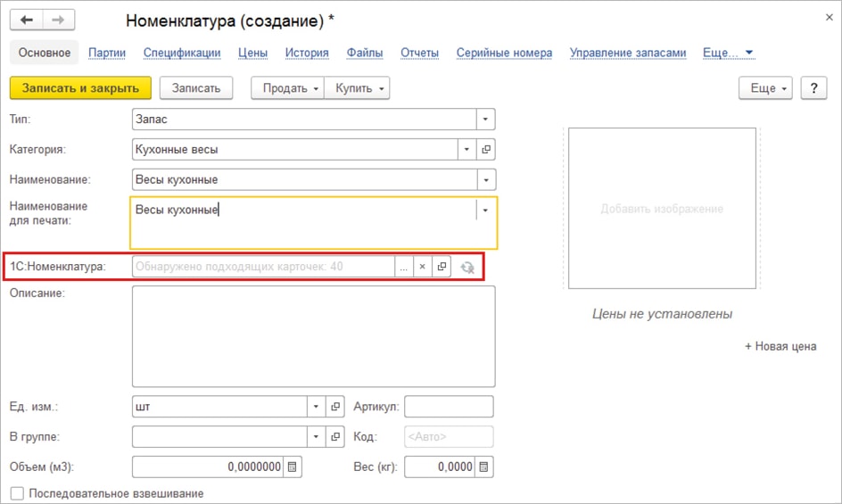Enable the Последовательное взвешивание checkbox
Image resolution: width=842 pixels, height=504 pixels.
point(17,493)
